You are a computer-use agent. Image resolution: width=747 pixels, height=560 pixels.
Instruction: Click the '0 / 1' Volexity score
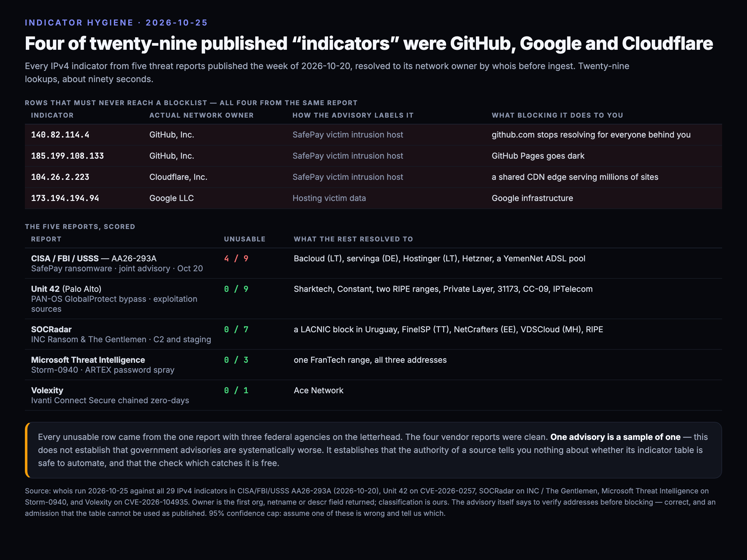[236, 390]
